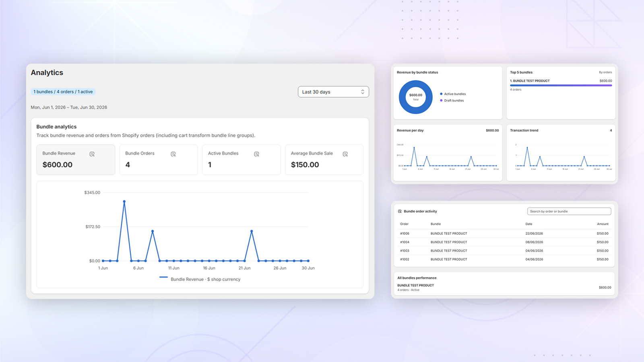Click order #1006 in the activity table
This screenshot has height=362, width=644.
pos(405,233)
